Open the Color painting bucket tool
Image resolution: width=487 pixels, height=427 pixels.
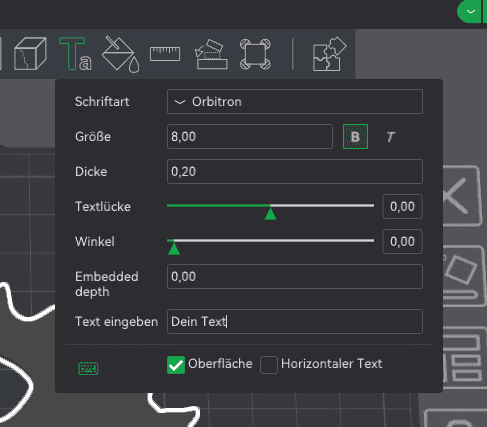(x=120, y=54)
